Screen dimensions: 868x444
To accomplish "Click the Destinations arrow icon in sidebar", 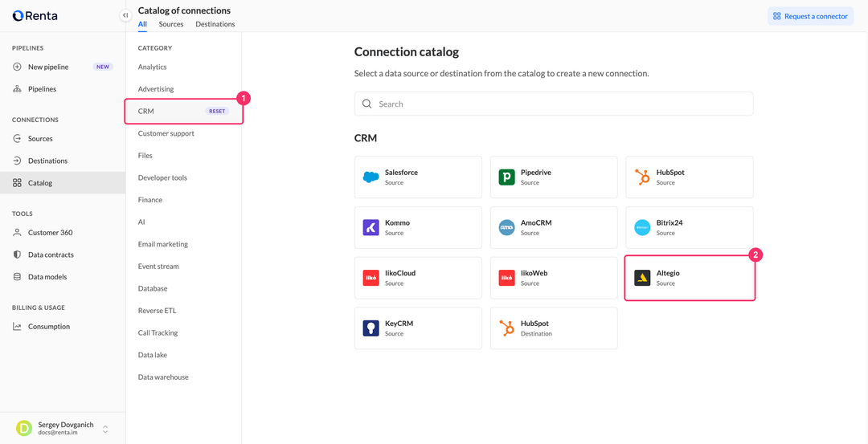I will 17,161.
